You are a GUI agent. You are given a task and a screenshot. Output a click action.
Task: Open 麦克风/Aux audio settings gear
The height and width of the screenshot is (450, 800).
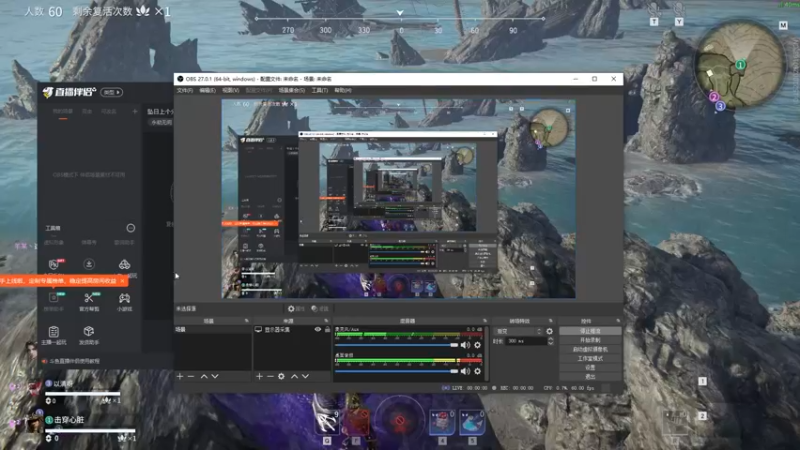[477, 345]
